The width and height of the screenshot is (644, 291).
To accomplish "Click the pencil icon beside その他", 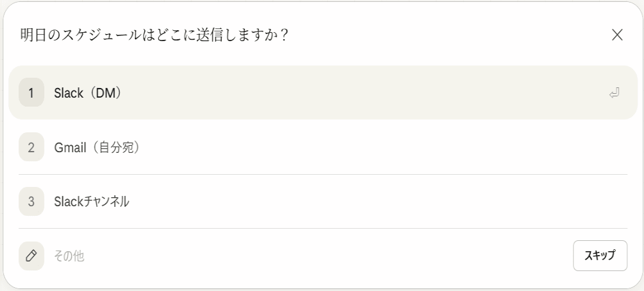I will click(31, 256).
